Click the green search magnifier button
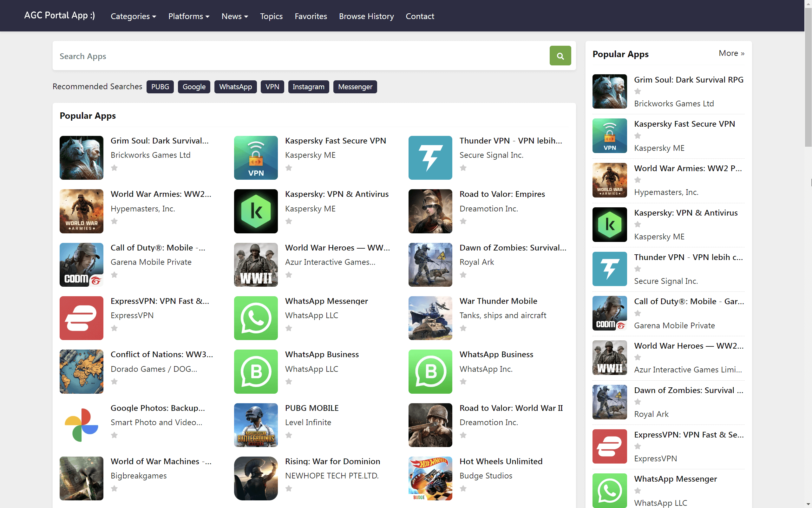812x508 pixels. (x=560, y=56)
